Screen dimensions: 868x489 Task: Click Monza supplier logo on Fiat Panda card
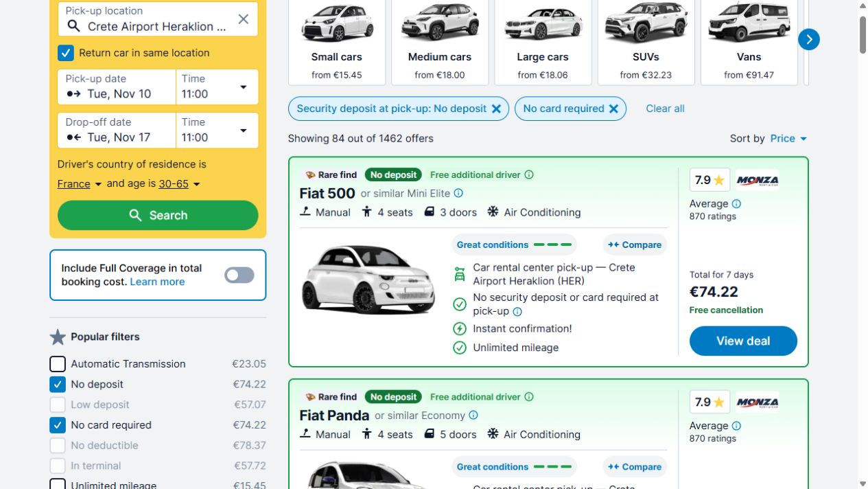point(758,402)
